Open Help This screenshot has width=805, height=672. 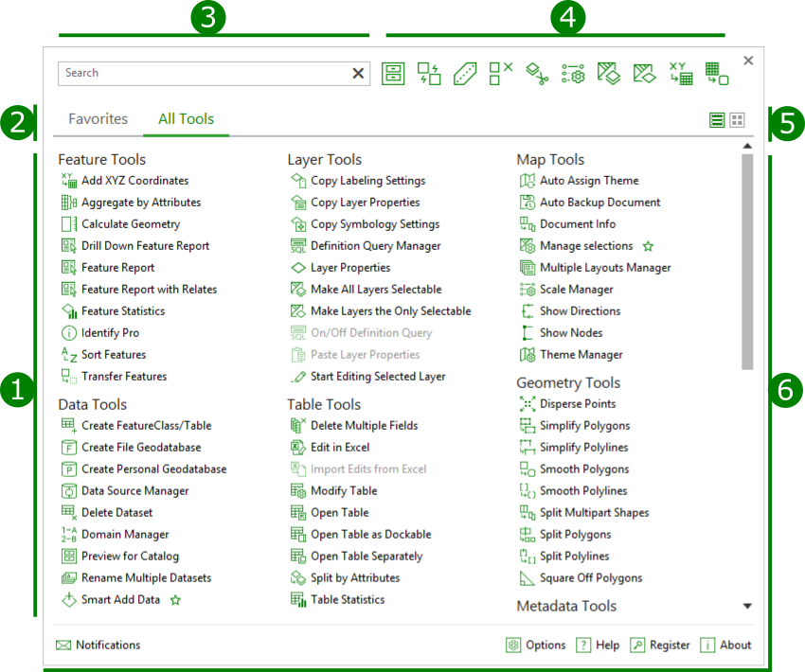(598, 645)
